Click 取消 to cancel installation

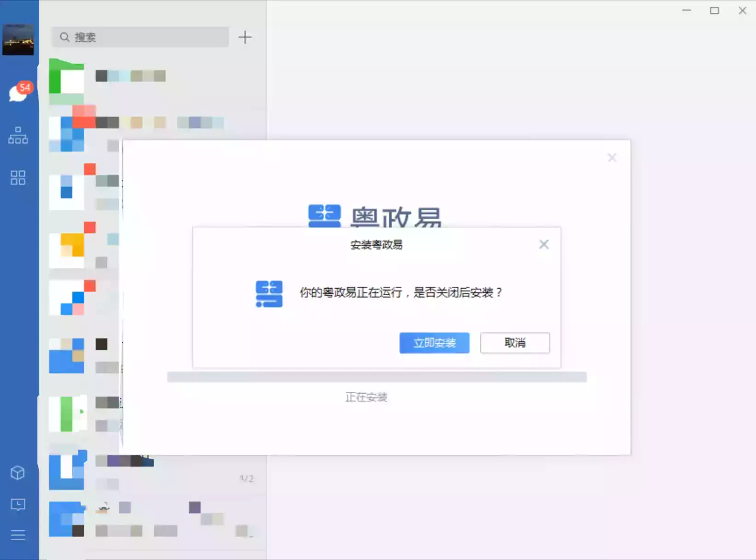(x=514, y=343)
